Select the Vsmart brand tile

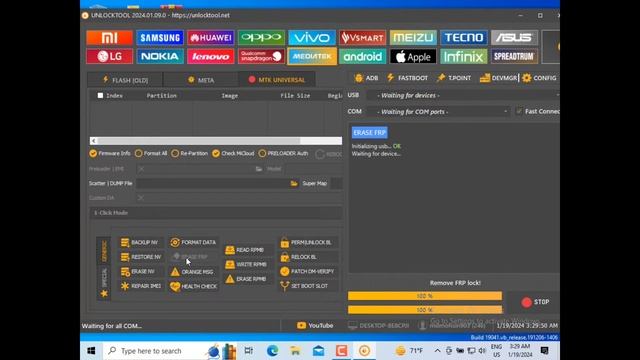[x=362, y=38]
